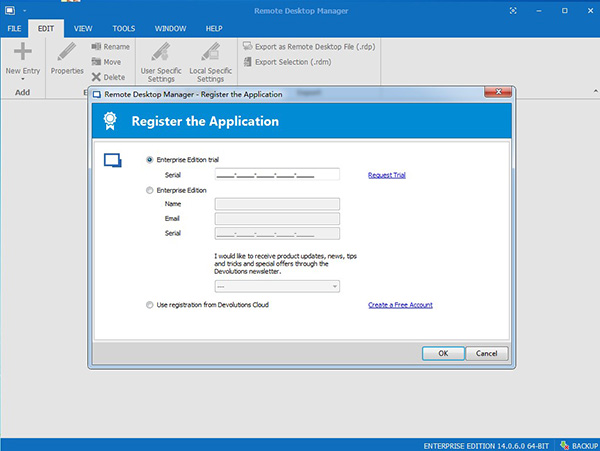Click the ENTERPRISE EDITION 14.0.6.0 64-BIT status text
This screenshot has width=600, height=451.
[x=486, y=446]
